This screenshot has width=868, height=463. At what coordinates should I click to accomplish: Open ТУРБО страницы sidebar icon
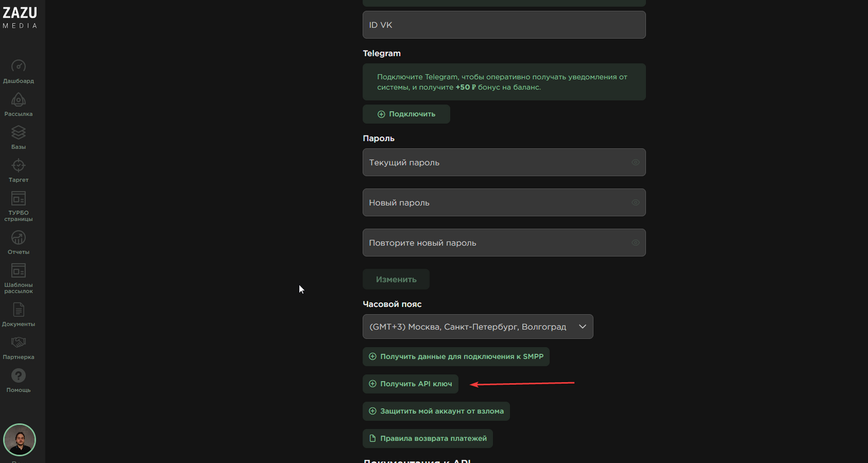18,199
